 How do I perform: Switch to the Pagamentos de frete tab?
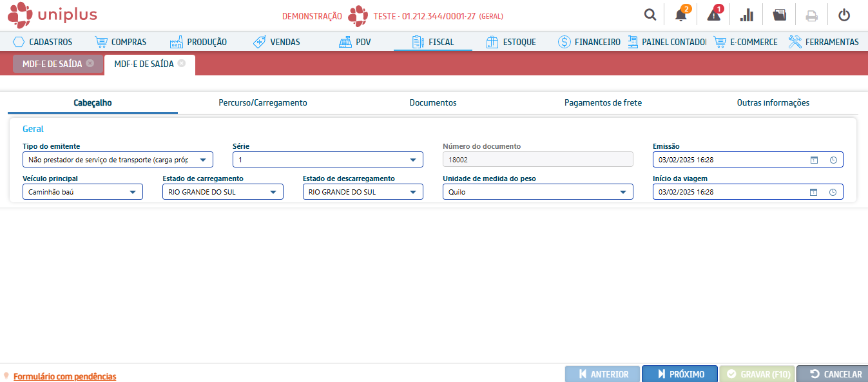point(603,103)
